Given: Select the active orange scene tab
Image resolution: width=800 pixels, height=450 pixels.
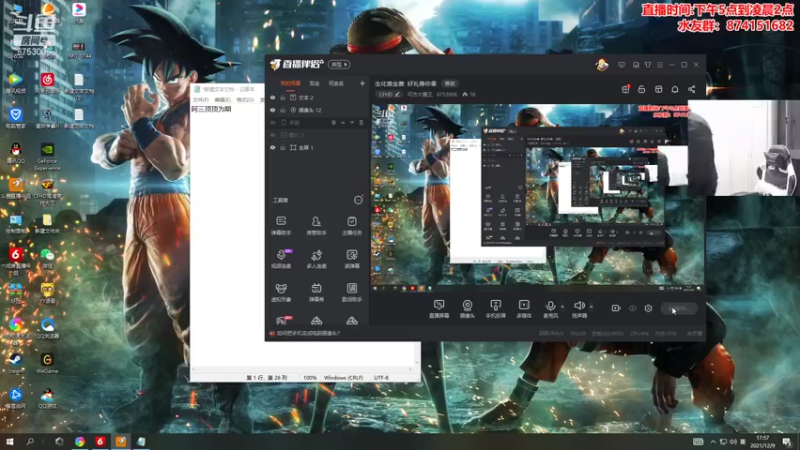Looking at the screenshot, I should coord(290,83).
